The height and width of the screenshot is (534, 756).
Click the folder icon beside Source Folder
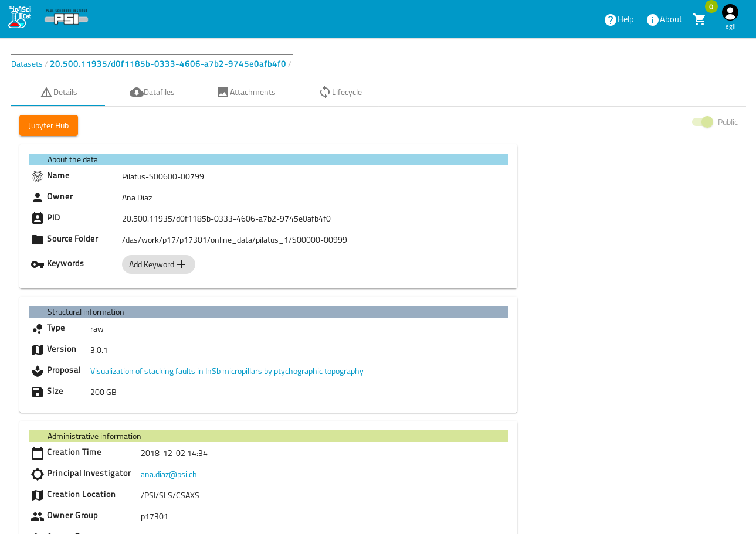click(38, 239)
